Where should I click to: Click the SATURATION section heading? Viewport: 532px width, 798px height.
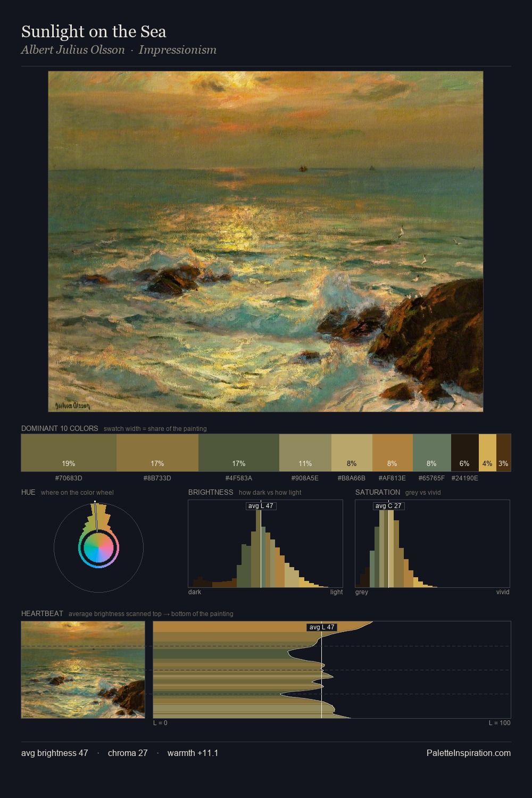click(x=378, y=492)
